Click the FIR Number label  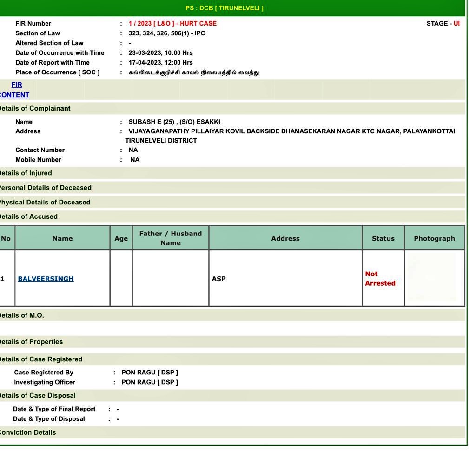(x=33, y=23)
